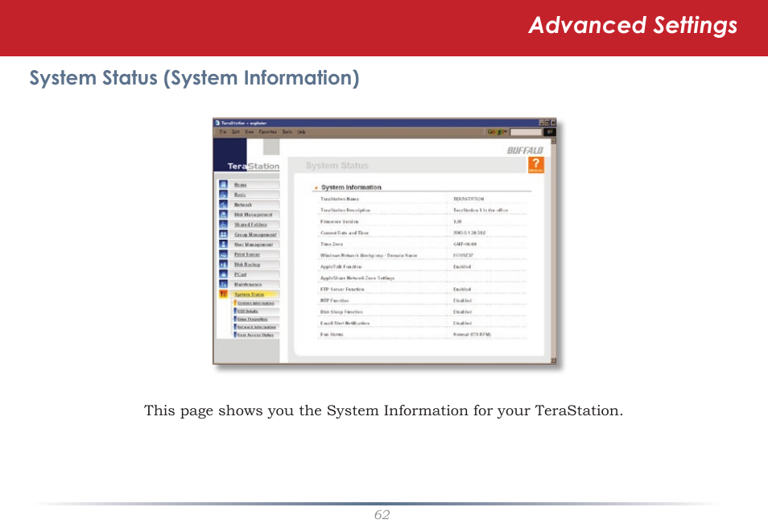Open the Shared Folders link
Screen dimensions: 768x532
pos(250,225)
